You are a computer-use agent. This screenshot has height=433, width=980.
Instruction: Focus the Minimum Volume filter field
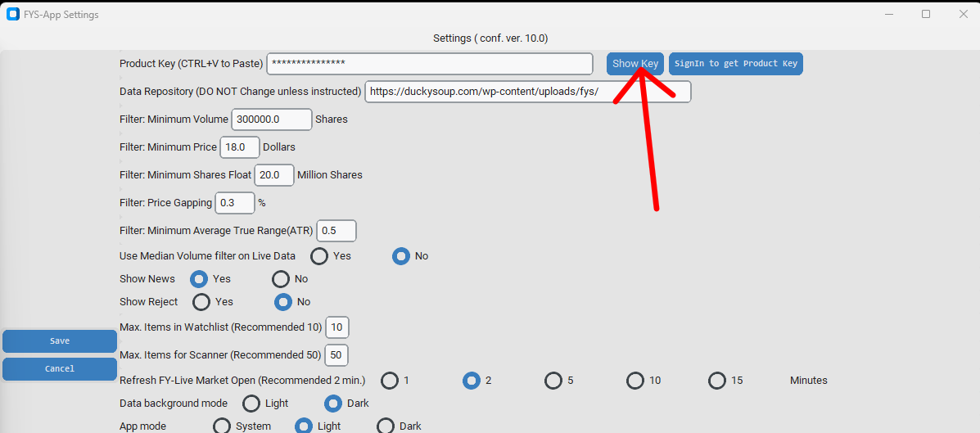pyautogui.click(x=272, y=120)
